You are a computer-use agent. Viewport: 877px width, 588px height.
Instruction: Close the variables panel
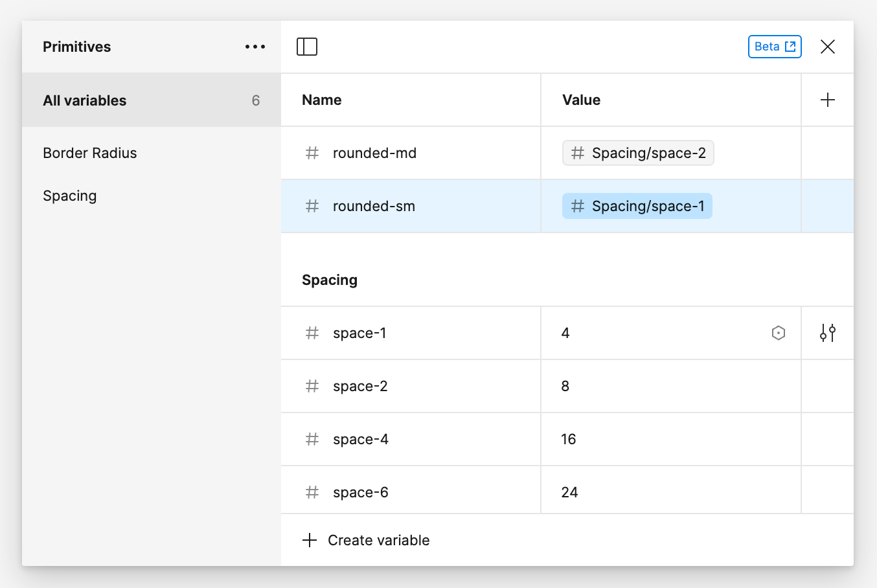(828, 46)
